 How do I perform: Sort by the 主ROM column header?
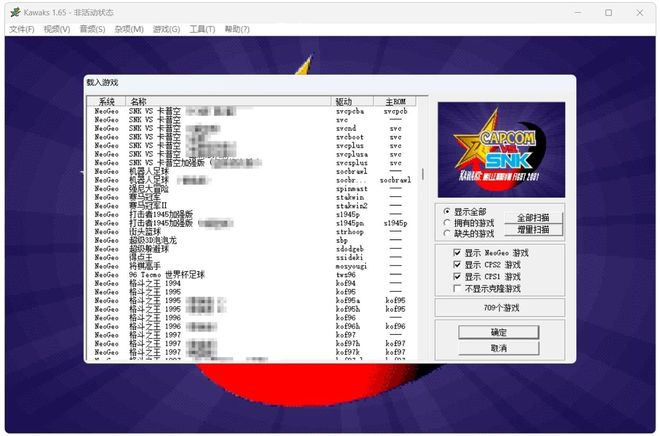395,101
